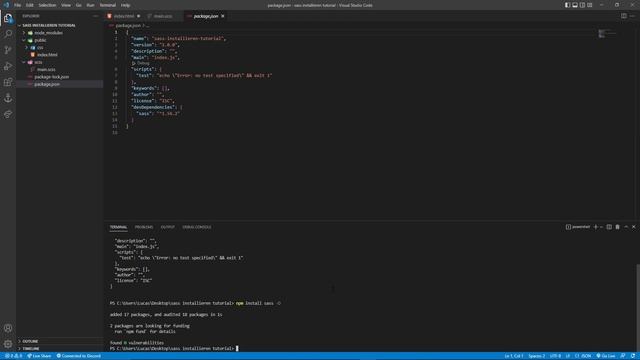Open the View menu
640x360 pixels.
click(x=66, y=5)
